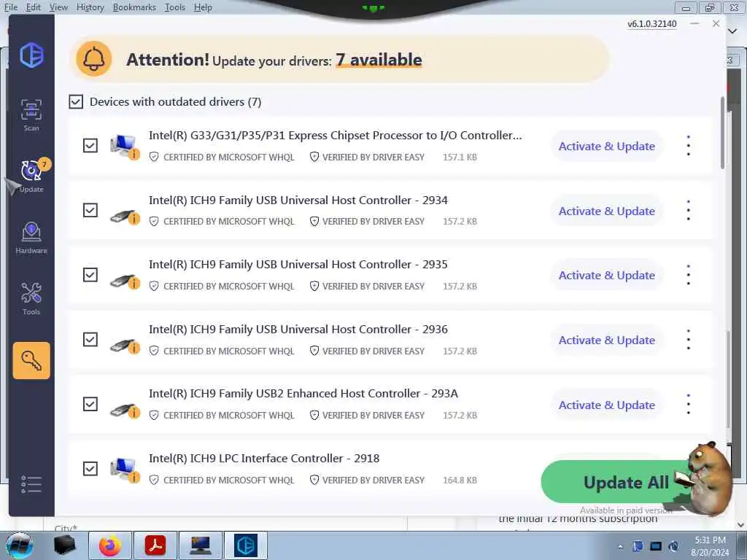Image resolution: width=747 pixels, height=560 pixels.
Task: Uncheck USB Universal Host Controller 2936 checkbox
Action: pos(90,340)
